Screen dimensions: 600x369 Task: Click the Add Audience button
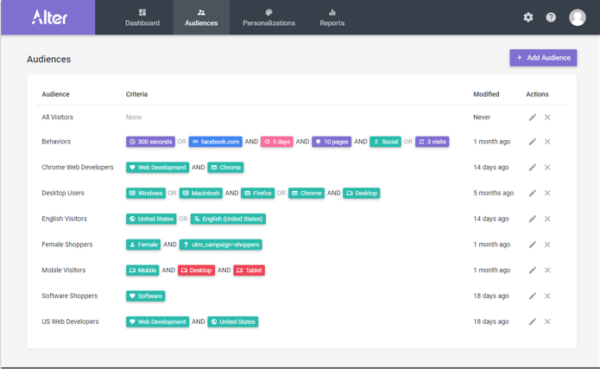pyautogui.click(x=543, y=58)
